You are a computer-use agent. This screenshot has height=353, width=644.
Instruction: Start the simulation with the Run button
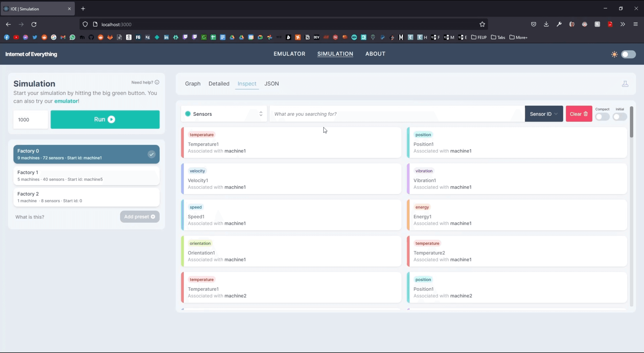(105, 119)
